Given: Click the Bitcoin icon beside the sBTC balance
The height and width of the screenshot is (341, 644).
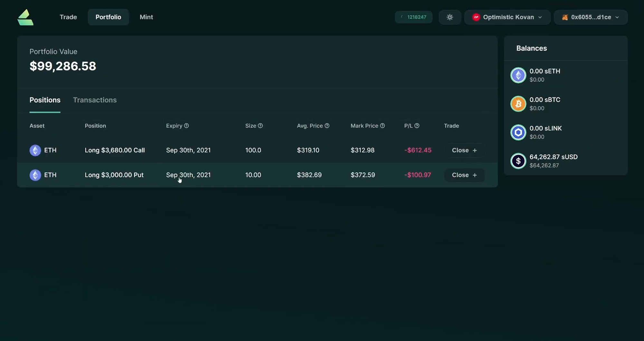Looking at the screenshot, I should 518,104.
